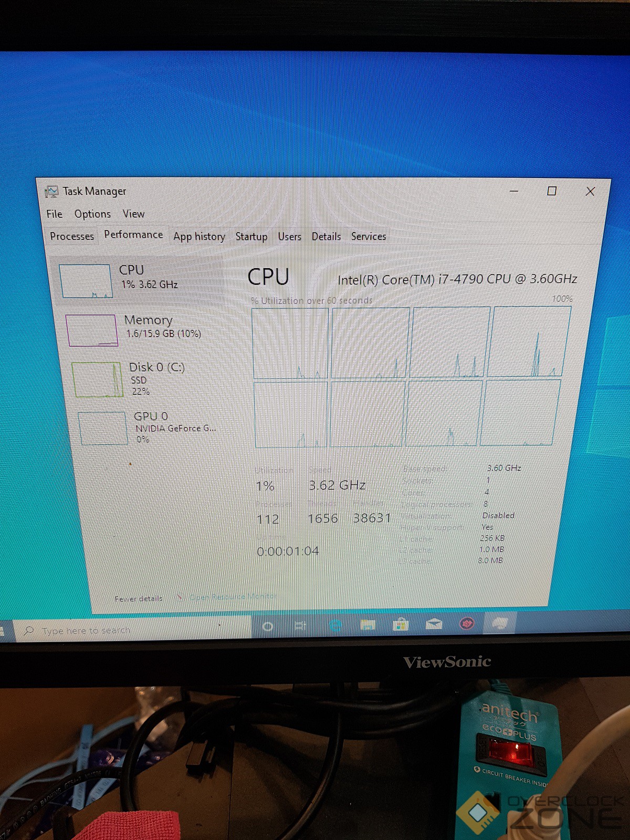Click the Disabled virtualization value

pyautogui.click(x=498, y=516)
